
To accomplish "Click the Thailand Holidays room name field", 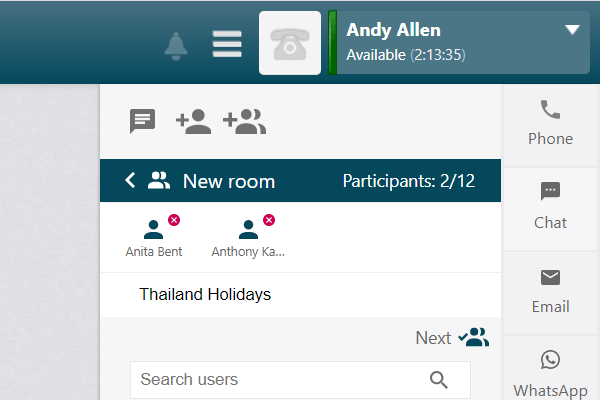I will 300,295.
